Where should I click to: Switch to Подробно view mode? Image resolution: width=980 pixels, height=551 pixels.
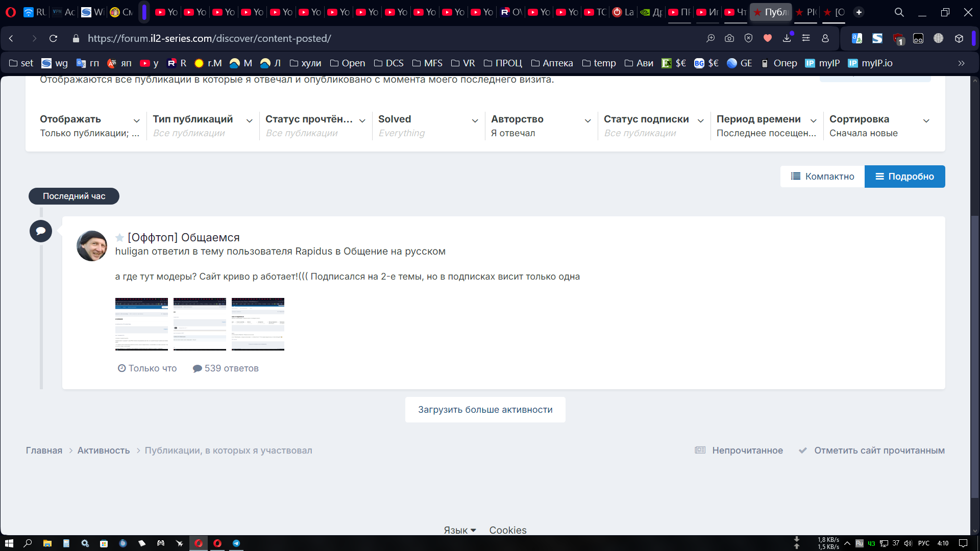click(904, 177)
